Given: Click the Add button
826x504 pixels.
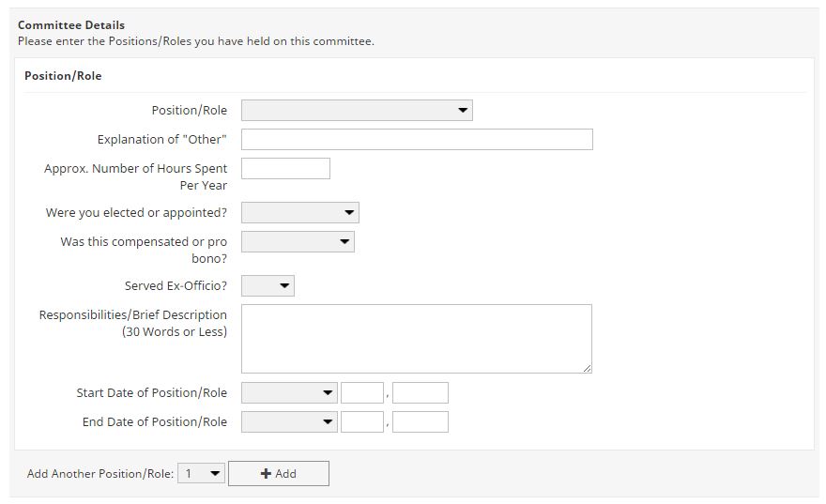Looking at the screenshot, I should pos(279,474).
